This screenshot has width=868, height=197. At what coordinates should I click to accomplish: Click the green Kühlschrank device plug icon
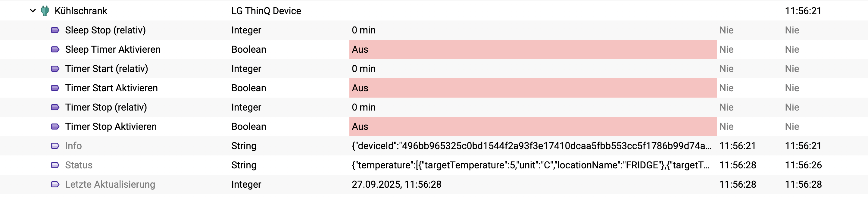pos(45,11)
